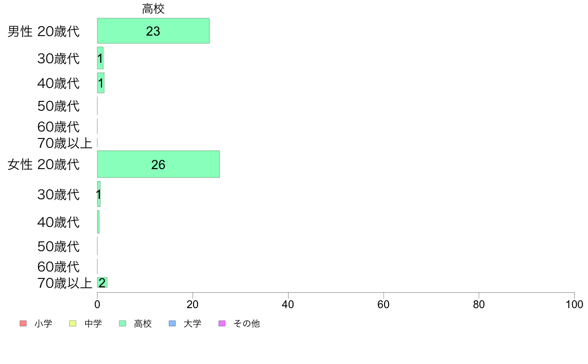This screenshot has width=588, height=364.
Task: Click the 男性 30歳代 bar with value 1
Action: (100, 58)
